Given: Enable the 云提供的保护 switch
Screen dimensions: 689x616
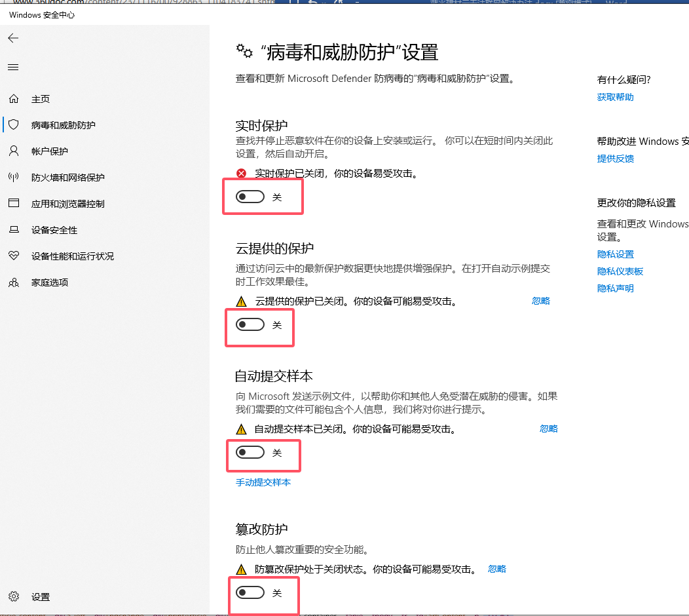Looking at the screenshot, I should (x=250, y=325).
